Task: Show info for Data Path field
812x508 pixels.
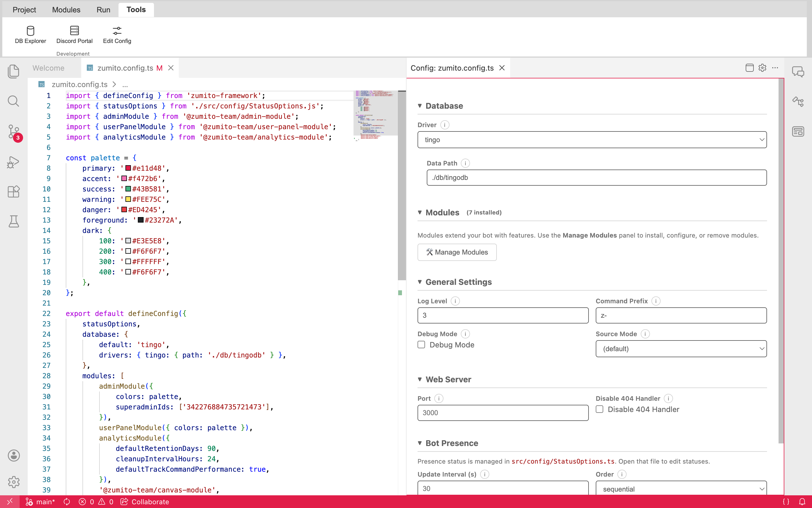Action: (465, 163)
